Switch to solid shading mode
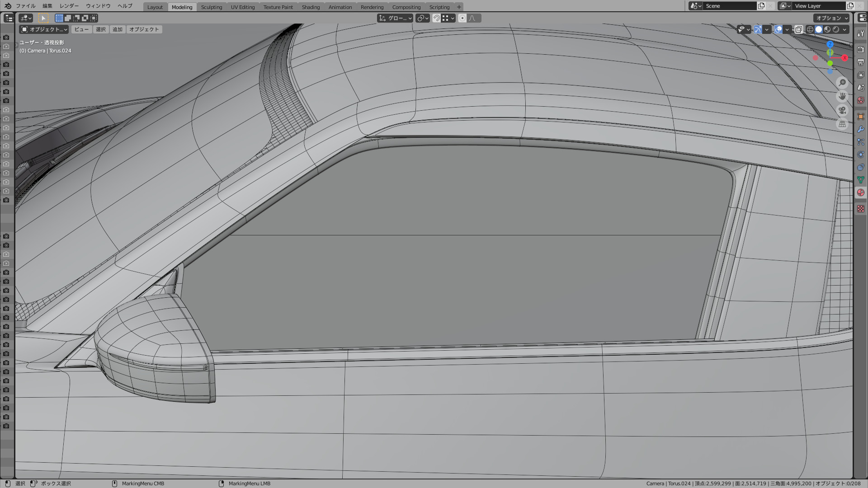The height and width of the screenshot is (488, 868). (819, 29)
